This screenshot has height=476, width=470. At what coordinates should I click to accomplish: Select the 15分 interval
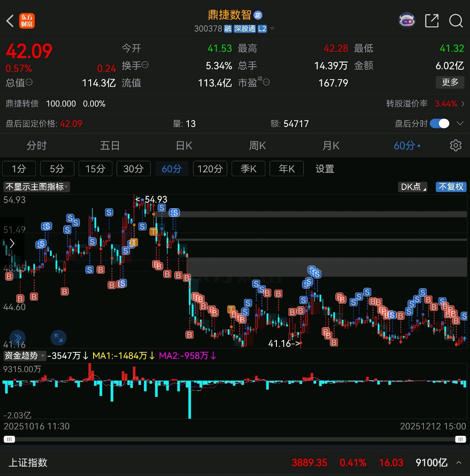pyautogui.click(x=95, y=169)
